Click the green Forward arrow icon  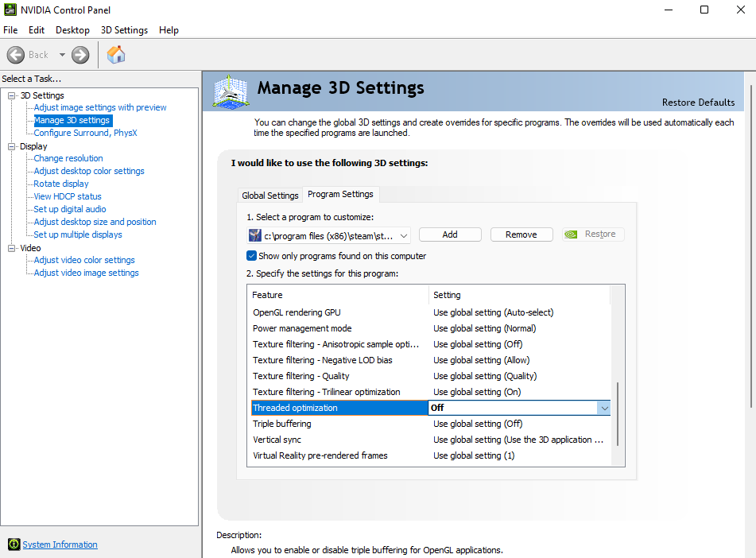pyautogui.click(x=80, y=55)
